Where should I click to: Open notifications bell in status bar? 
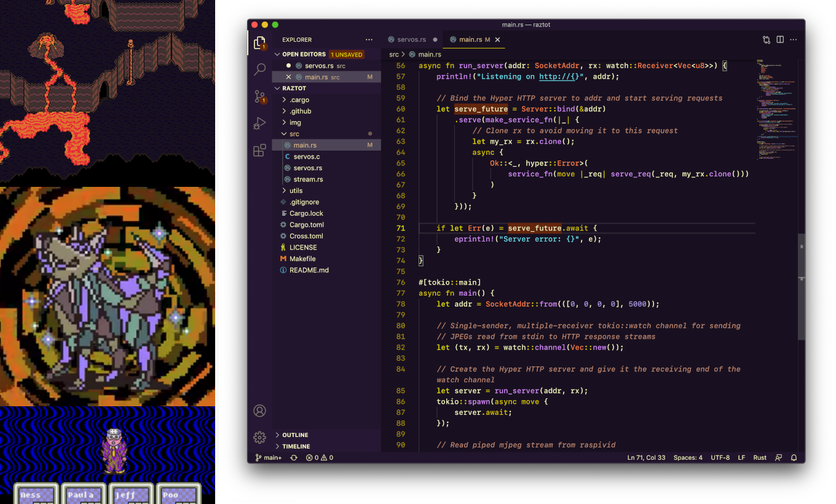pyautogui.click(x=794, y=458)
